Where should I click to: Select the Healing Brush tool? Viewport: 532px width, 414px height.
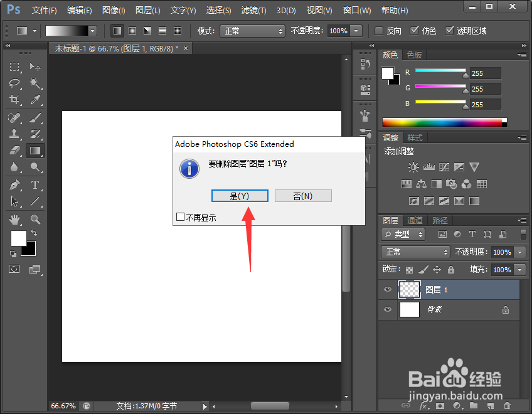click(x=14, y=118)
